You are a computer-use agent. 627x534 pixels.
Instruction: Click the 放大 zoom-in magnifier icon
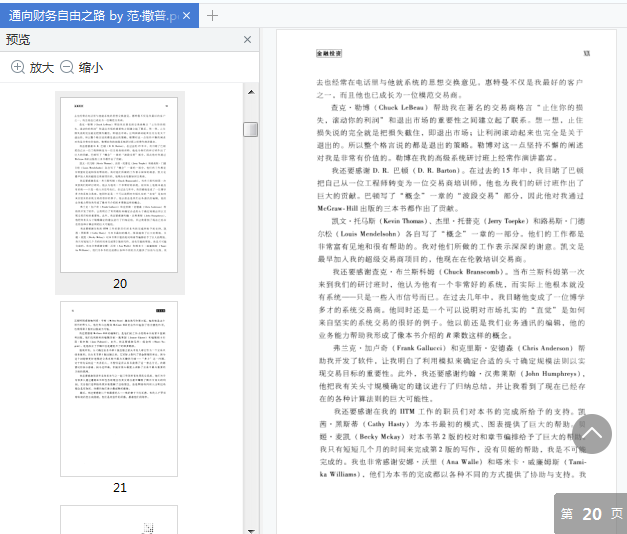[18, 67]
